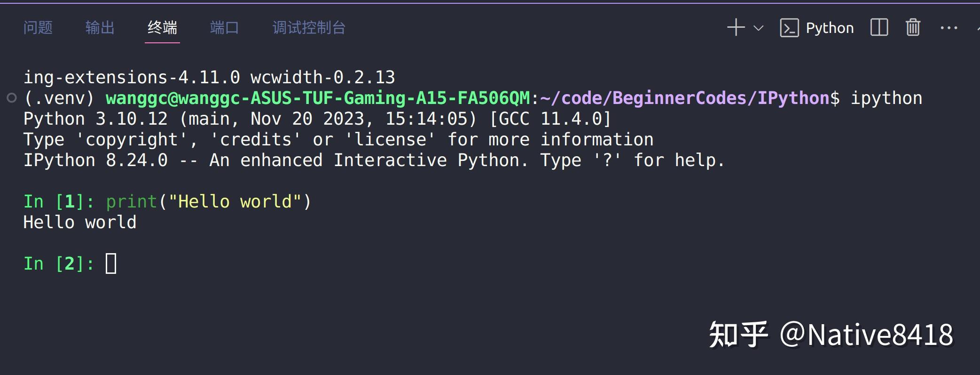Open the 问题 (Problems) tab

point(38,28)
